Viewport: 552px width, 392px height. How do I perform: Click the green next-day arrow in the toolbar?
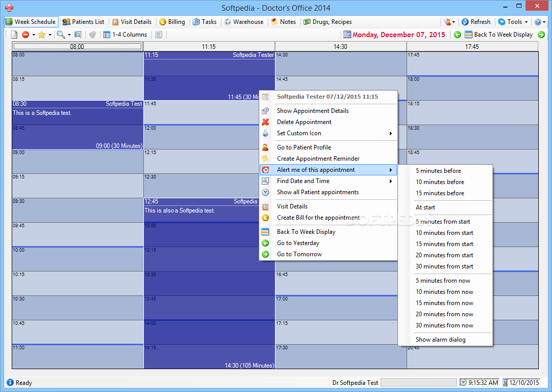tap(541, 35)
